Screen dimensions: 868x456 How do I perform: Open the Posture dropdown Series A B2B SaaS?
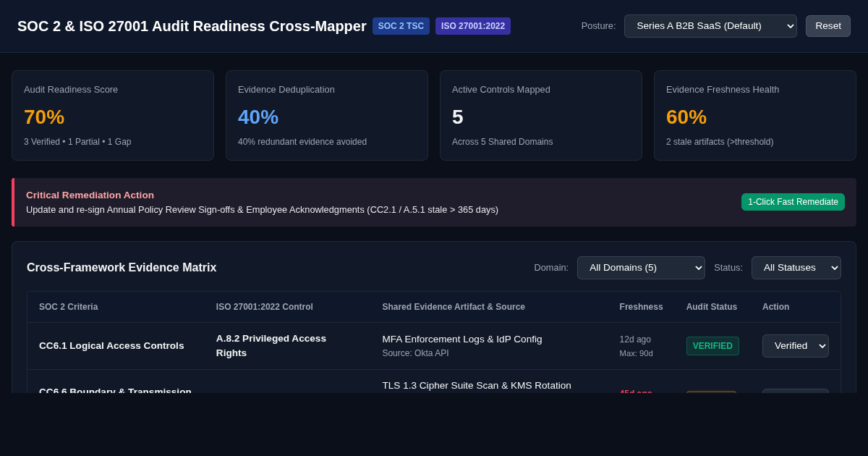(710, 26)
